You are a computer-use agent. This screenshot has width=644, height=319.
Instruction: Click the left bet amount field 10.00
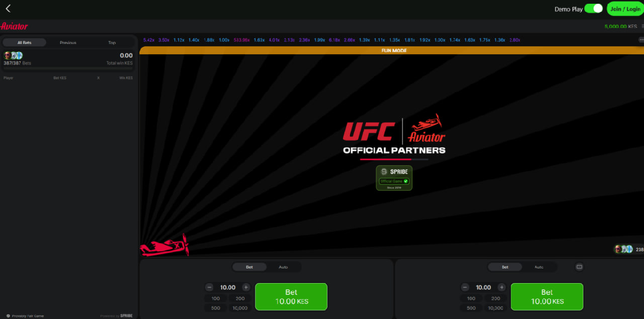click(x=228, y=287)
